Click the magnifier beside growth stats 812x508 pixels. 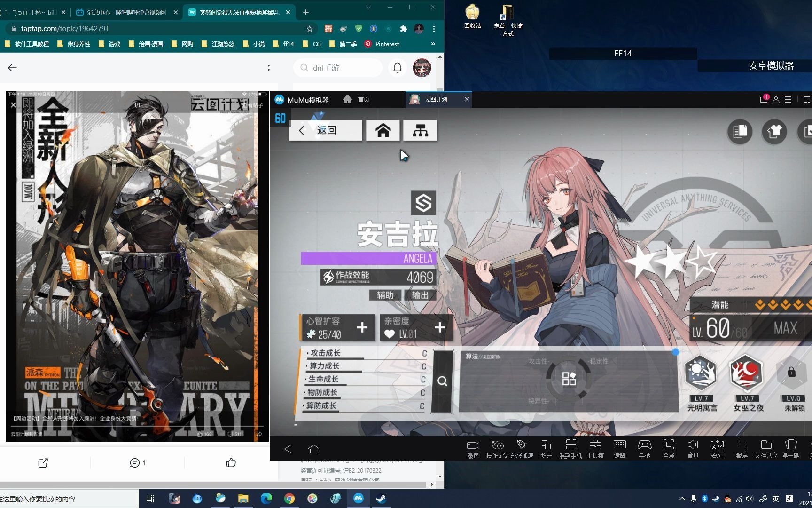(x=442, y=381)
